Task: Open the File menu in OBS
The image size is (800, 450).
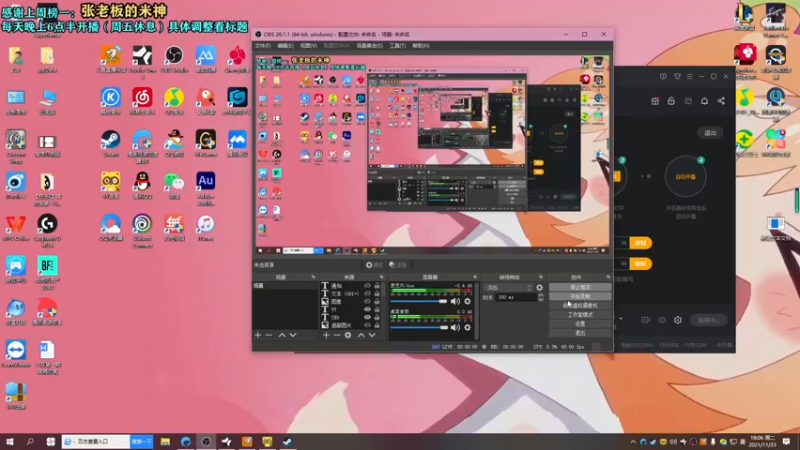Action: pyautogui.click(x=263, y=46)
